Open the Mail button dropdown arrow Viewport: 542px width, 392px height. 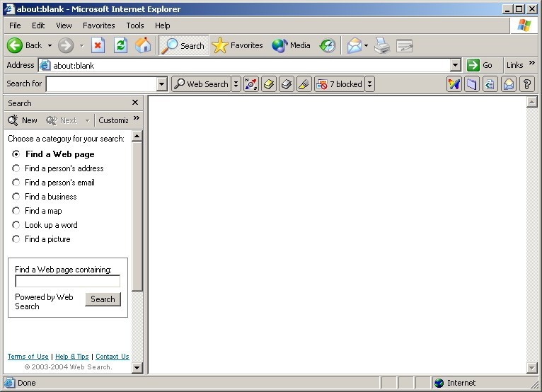[366, 45]
